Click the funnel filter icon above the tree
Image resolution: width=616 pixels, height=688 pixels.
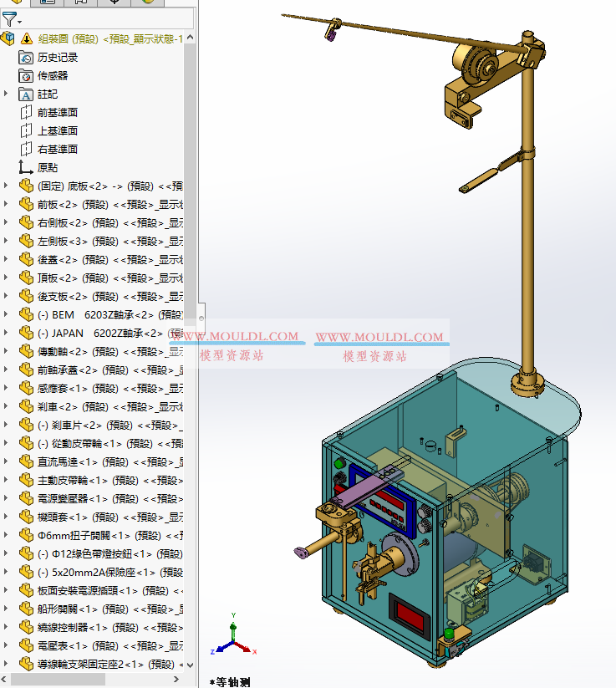pyautogui.click(x=8, y=19)
